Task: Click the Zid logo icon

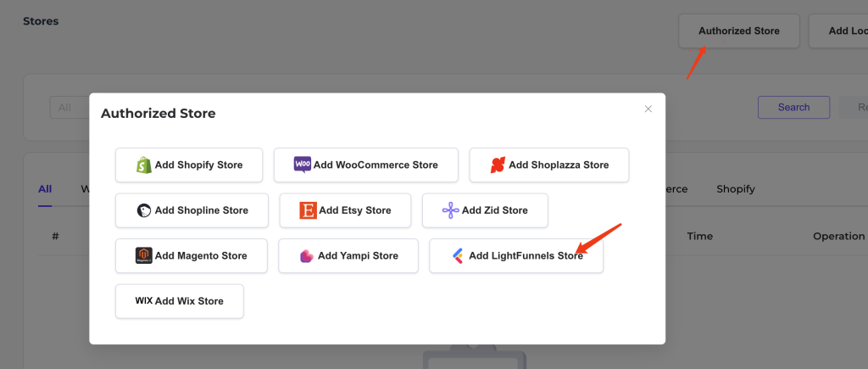Action: click(450, 210)
